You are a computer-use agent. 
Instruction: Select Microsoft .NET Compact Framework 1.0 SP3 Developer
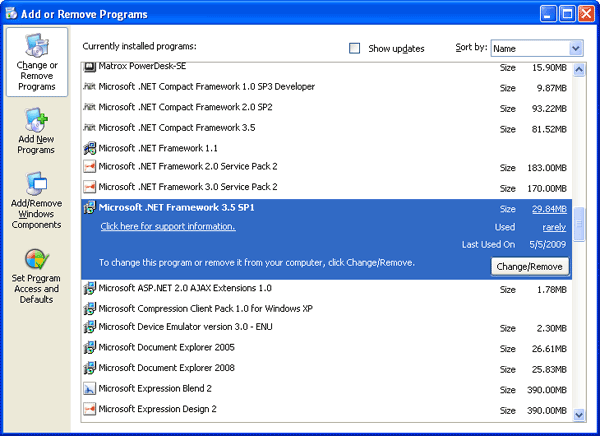[x=326, y=87]
